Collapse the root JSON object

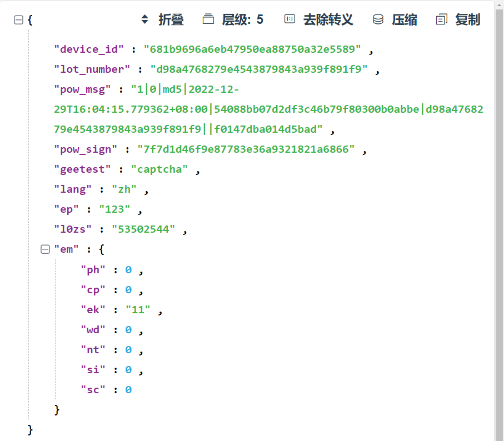[18, 20]
